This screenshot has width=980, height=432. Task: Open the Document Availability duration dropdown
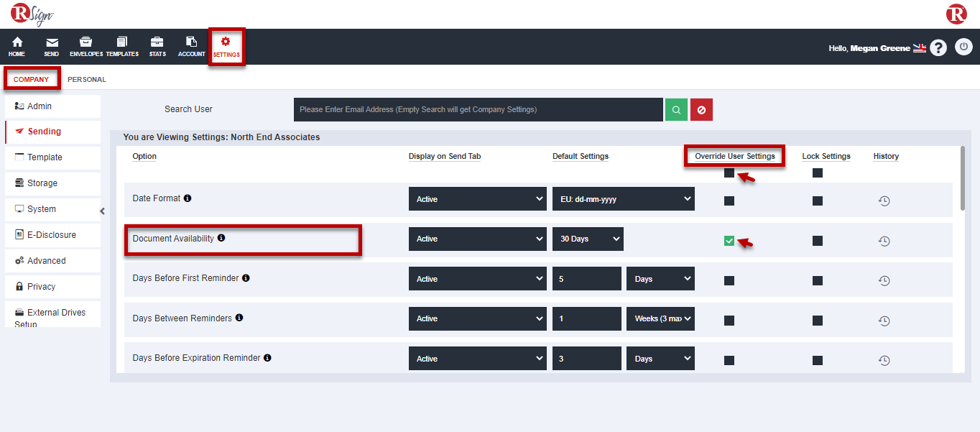[588, 239]
